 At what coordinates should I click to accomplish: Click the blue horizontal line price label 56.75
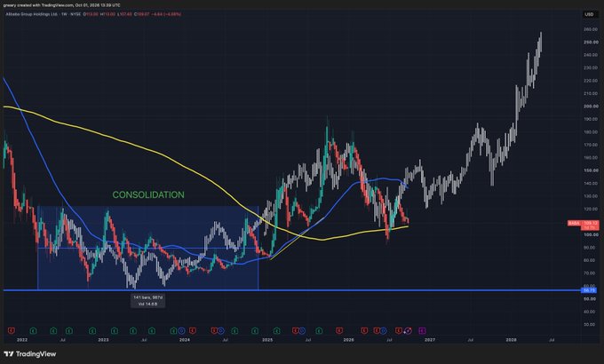pos(590,290)
